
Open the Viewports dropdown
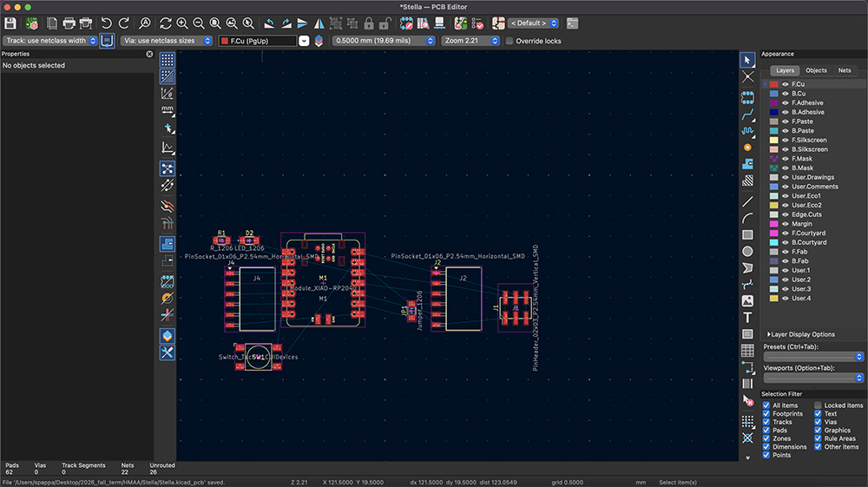point(813,378)
